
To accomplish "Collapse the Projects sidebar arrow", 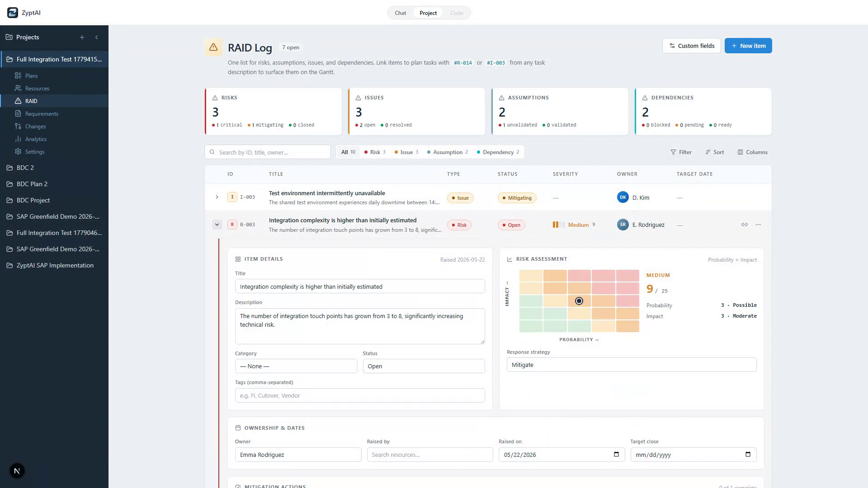I will 96,38.
